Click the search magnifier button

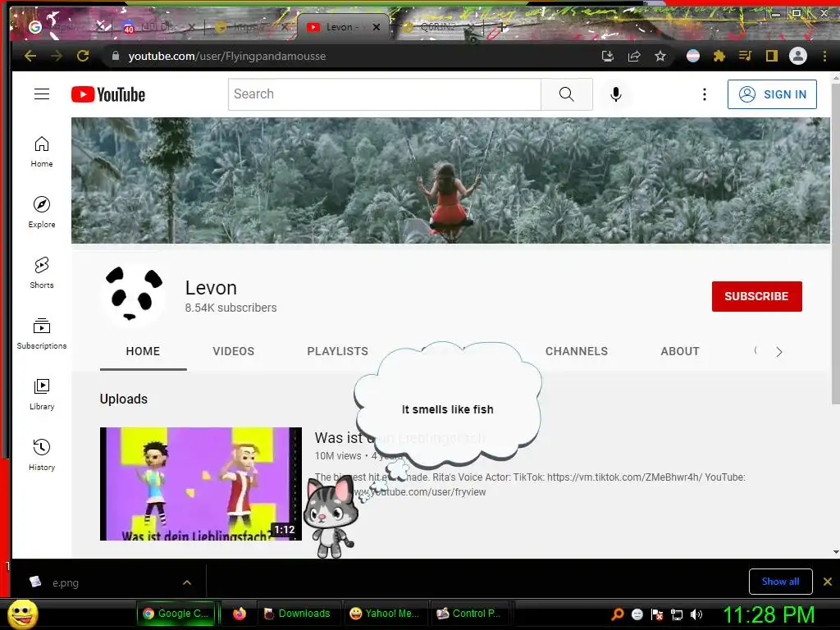[x=566, y=94]
